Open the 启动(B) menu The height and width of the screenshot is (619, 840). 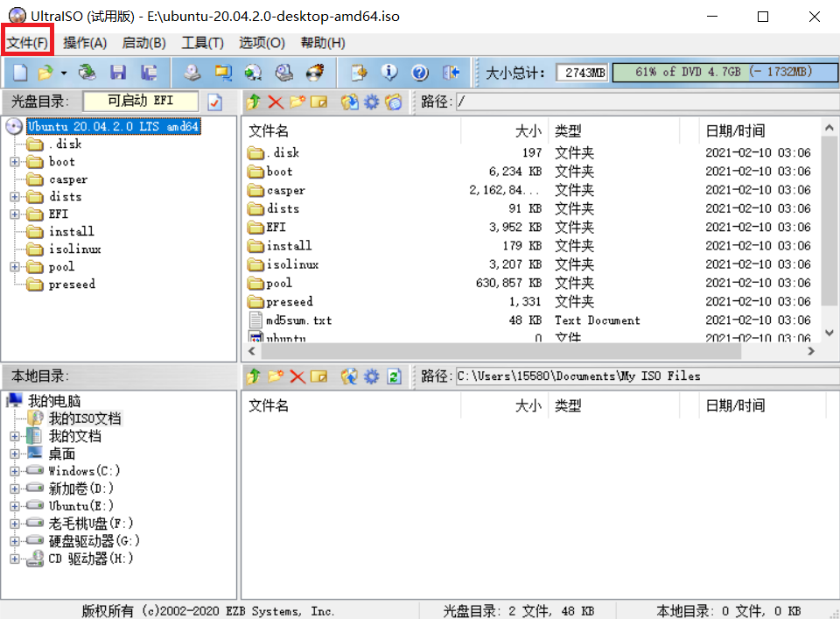143,42
